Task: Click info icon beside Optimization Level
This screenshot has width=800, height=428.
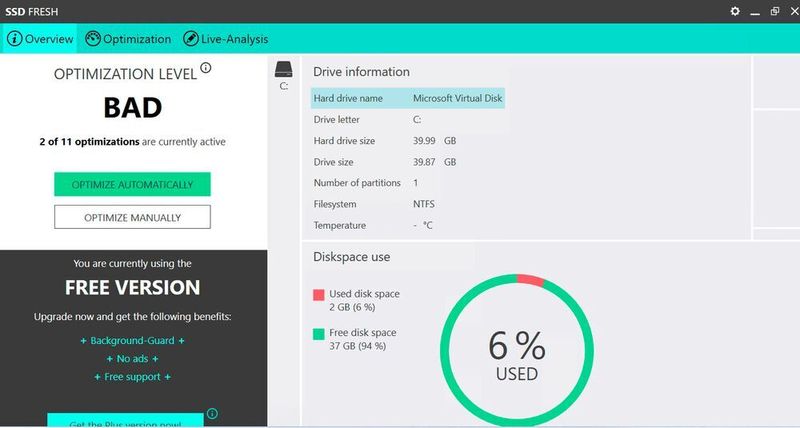Action: [206, 67]
